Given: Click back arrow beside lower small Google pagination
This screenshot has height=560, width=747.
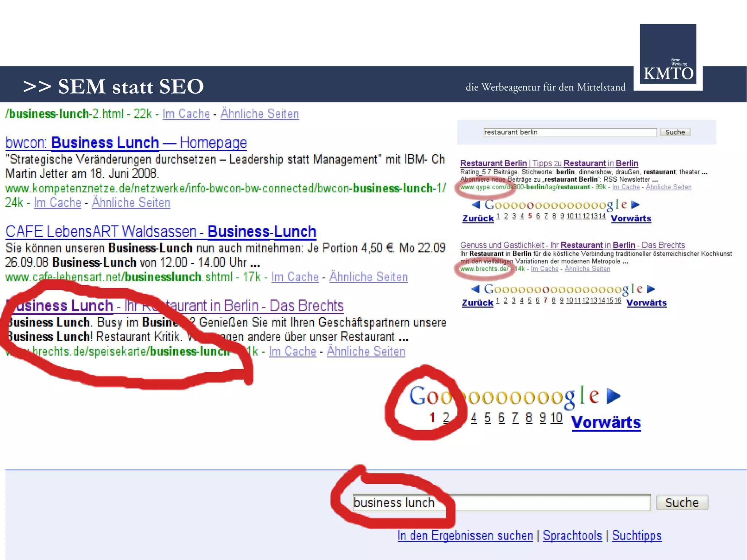Looking at the screenshot, I should [475, 289].
